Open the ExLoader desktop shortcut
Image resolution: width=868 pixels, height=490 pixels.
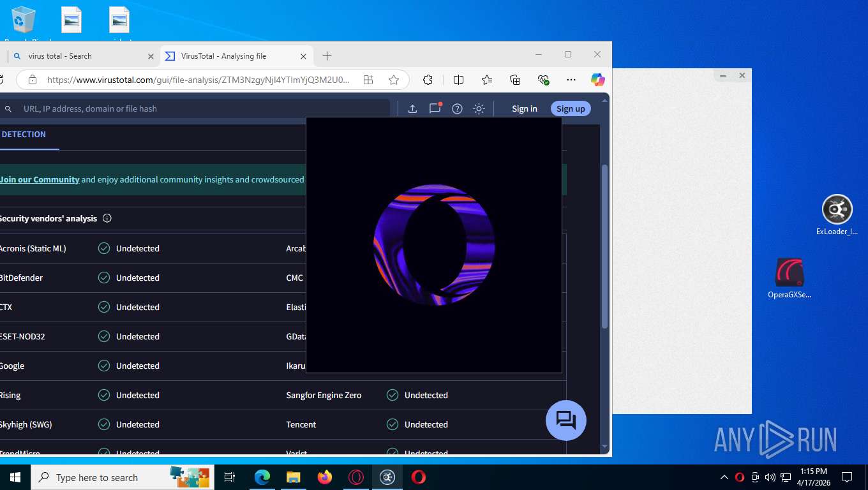point(837,215)
